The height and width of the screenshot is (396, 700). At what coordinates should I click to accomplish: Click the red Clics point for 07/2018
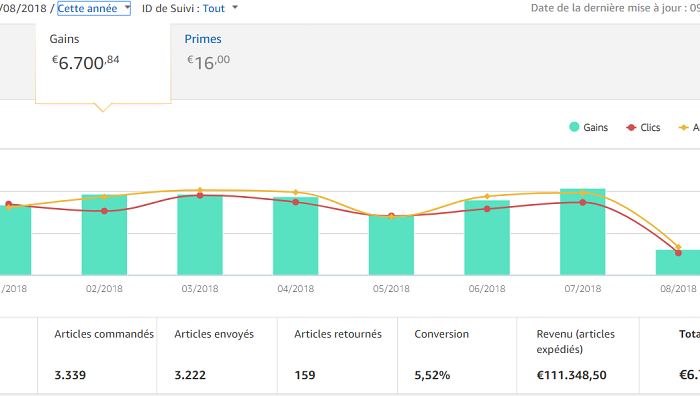coord(583,202)
